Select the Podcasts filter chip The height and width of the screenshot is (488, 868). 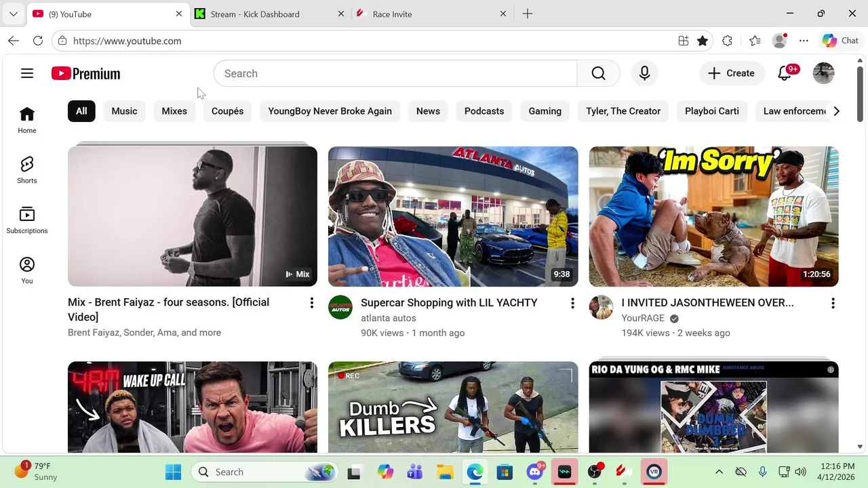point(484,111)
